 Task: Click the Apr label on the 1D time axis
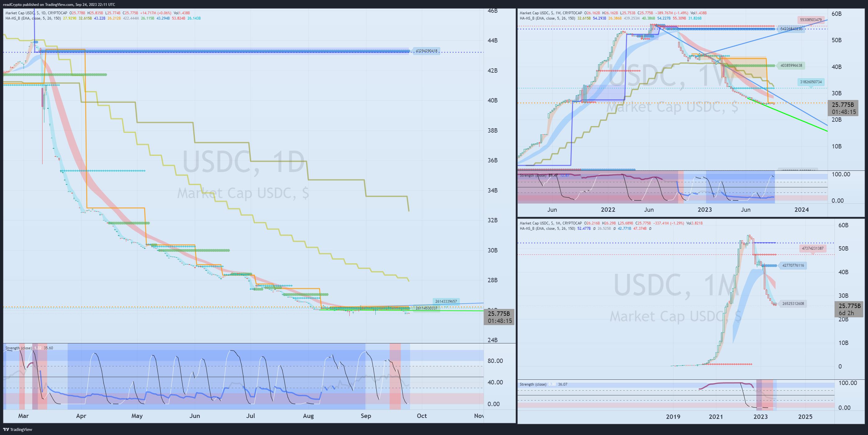[x=81, y=416]
